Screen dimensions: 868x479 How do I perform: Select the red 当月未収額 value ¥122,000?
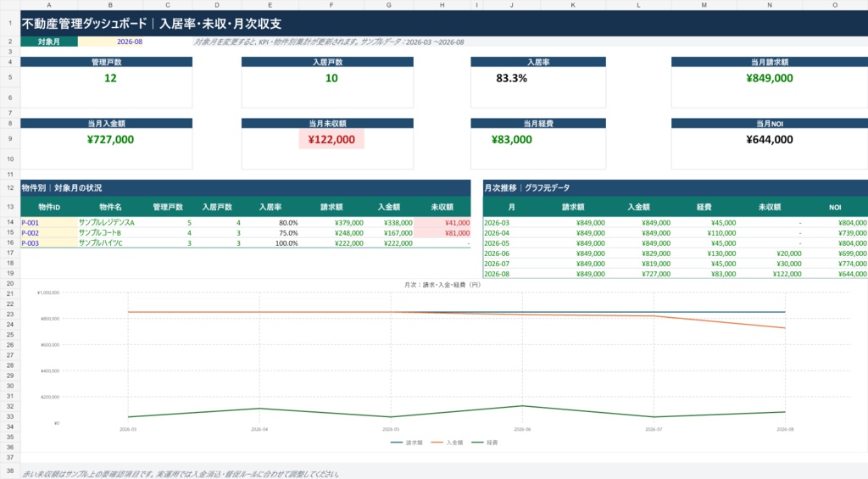(331, 140)
